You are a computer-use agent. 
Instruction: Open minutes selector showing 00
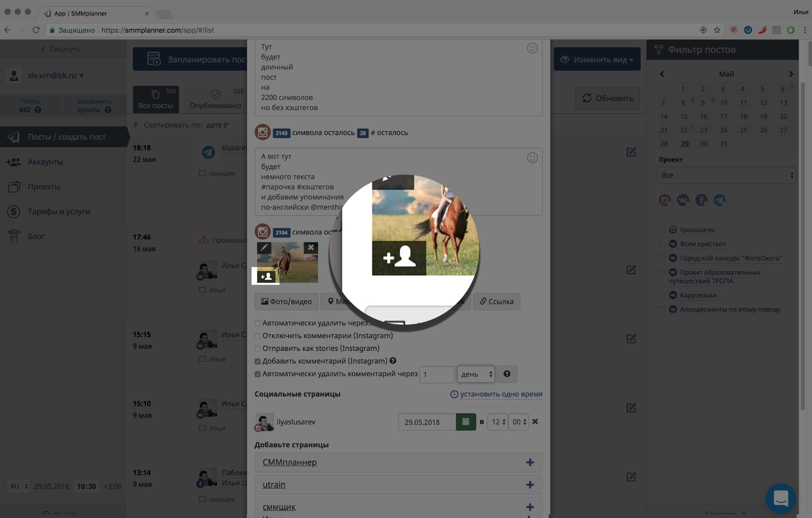519,422
